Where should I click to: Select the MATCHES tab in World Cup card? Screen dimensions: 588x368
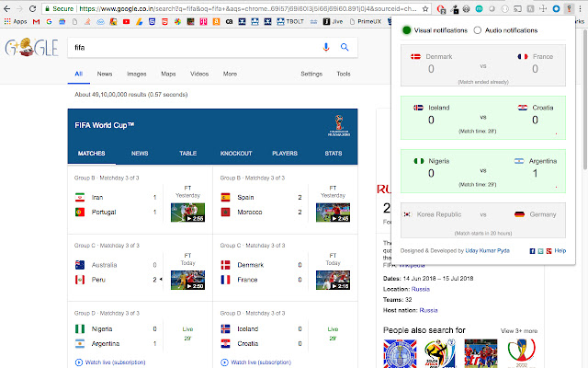click(x=92, y=154)
